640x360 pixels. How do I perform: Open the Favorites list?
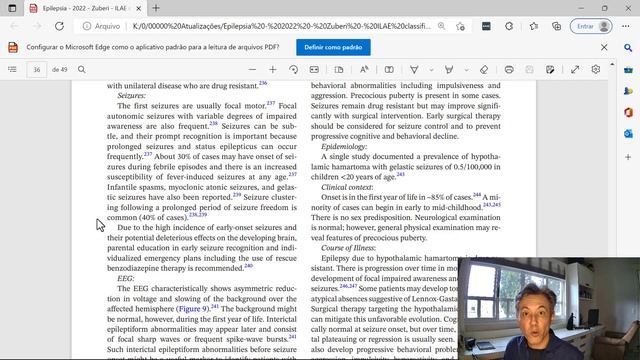pos(533,26)
